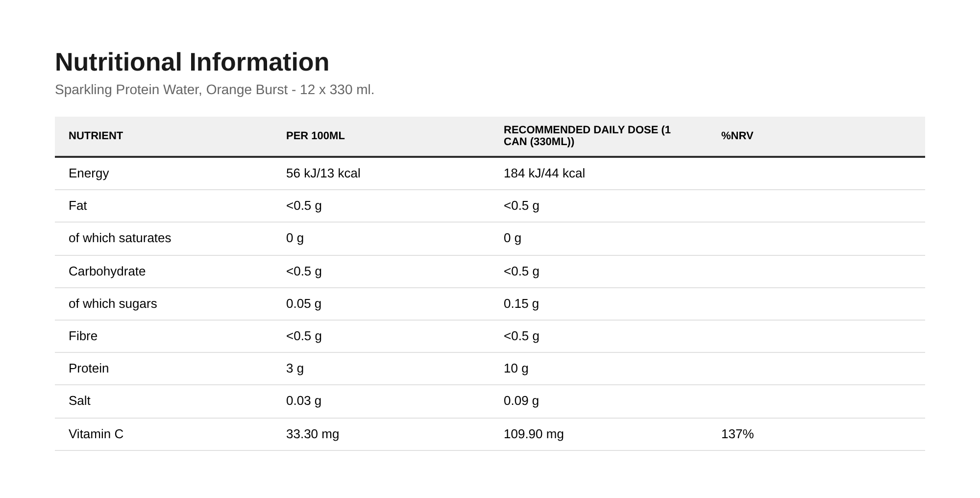Select the Carbohydrate row label
Image resolution: width=980 pixels, height=498 pixels.
click(x=107, y=272)
